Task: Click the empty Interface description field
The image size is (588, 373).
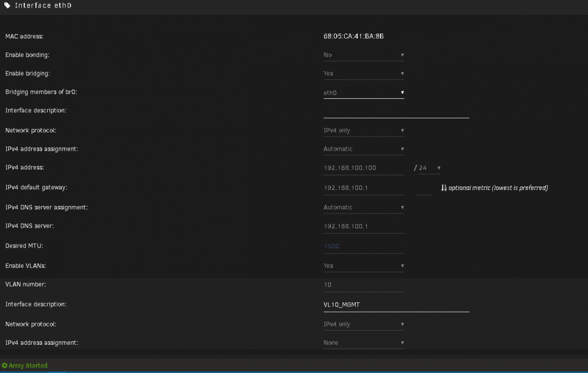Action: 396,111
